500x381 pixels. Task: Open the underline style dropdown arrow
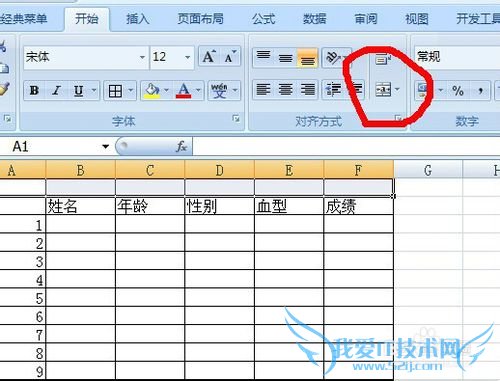(94, 90)
